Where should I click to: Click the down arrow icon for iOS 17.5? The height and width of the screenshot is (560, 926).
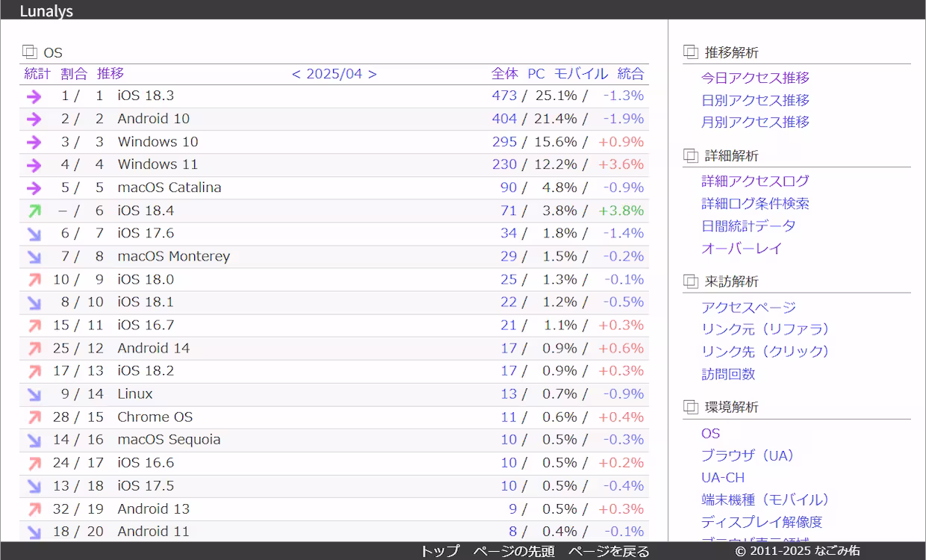(34, 486)
